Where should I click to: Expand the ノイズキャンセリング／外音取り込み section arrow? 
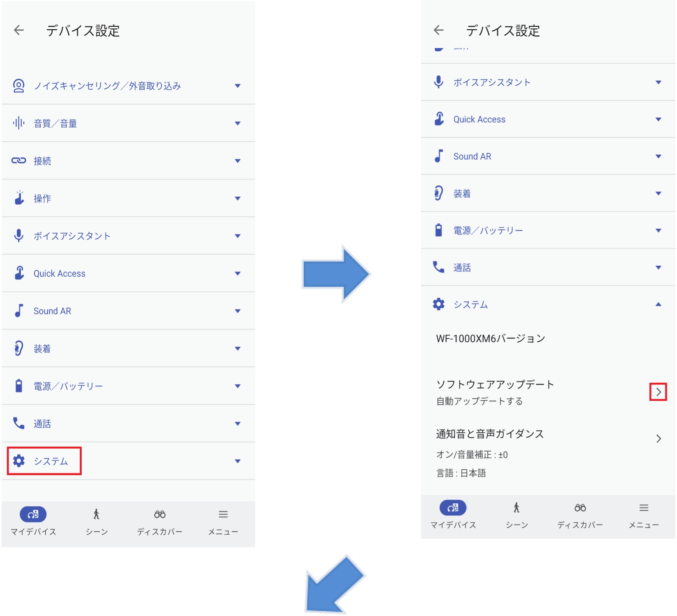[237, 86]
